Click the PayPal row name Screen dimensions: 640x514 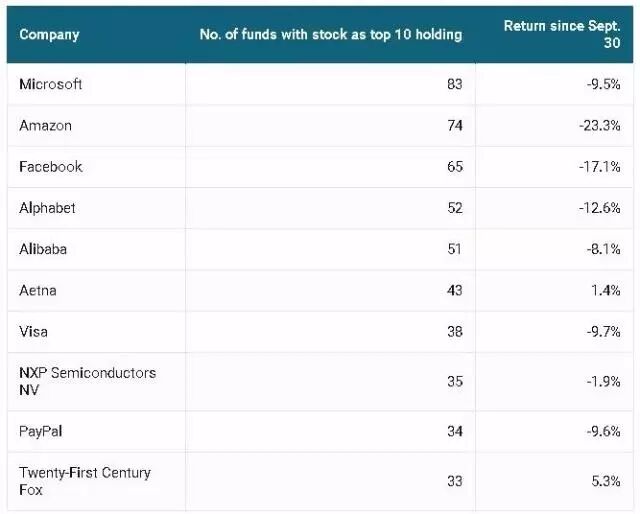click(x=43, y=431)
